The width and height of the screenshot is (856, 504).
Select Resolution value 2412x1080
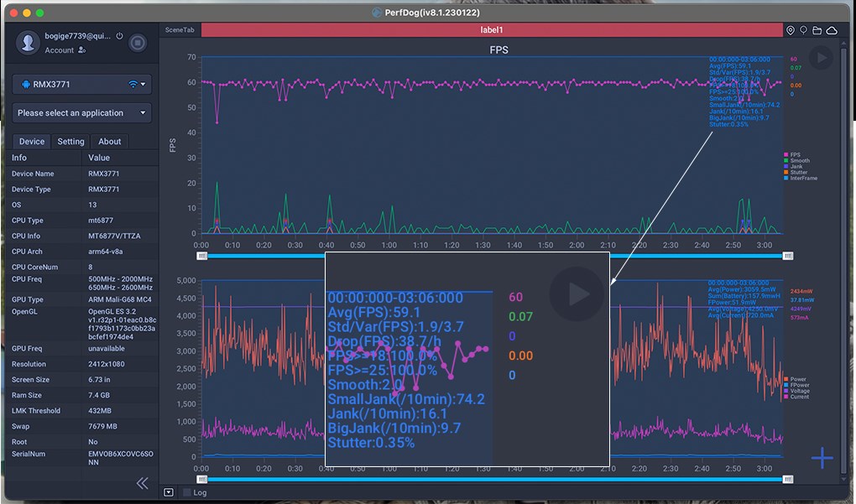[107, 364]
